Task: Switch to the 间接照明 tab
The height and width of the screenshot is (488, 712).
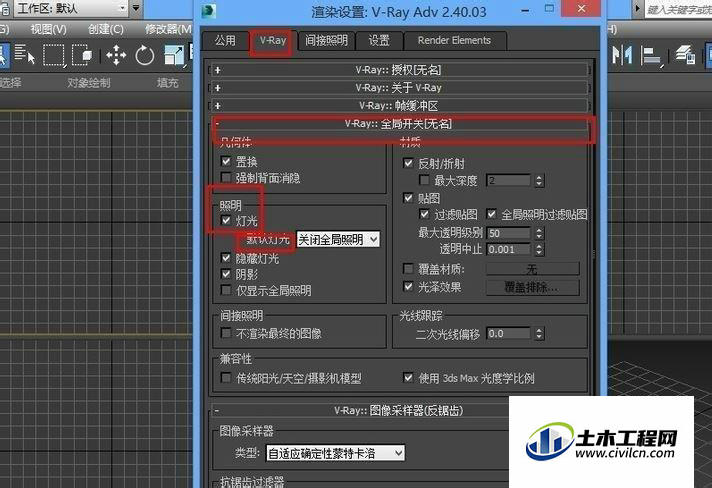Action: click(x=326, y=41)
